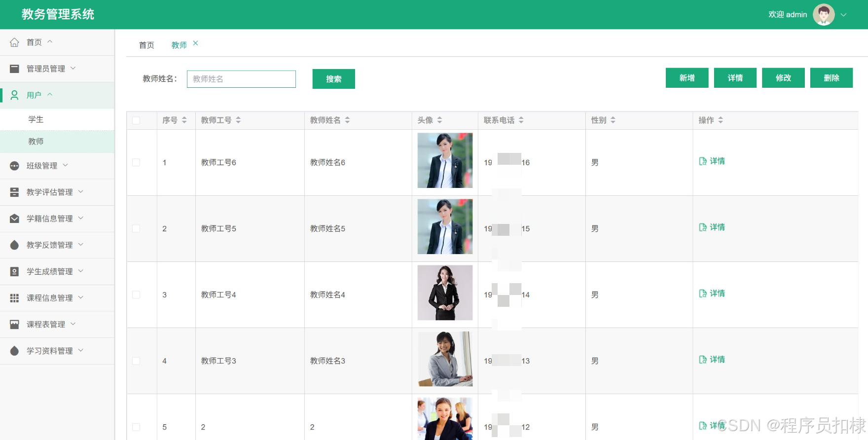Viewport: 868px width, 440px height.
Task: Check the row for 教师工号4
Action: 136,294
